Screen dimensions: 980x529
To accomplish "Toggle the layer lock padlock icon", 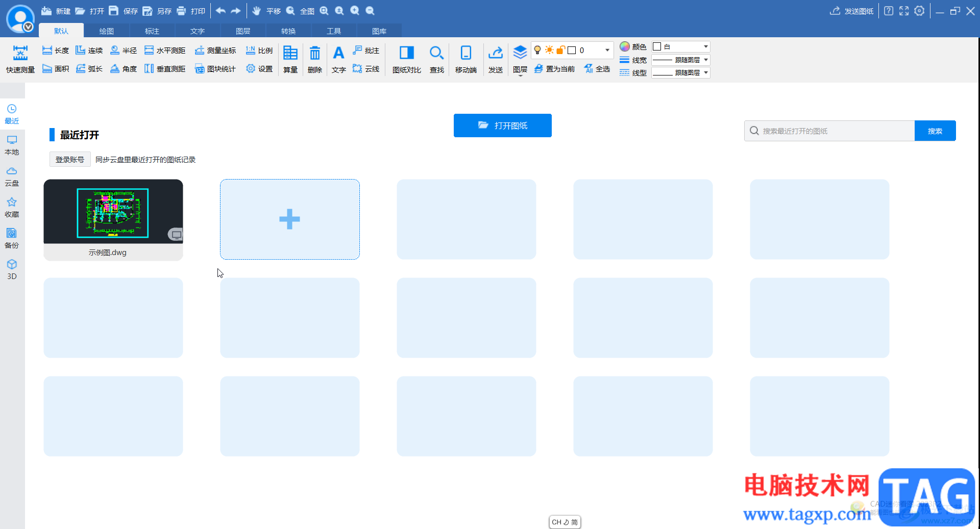I will [x=560, y=50].
